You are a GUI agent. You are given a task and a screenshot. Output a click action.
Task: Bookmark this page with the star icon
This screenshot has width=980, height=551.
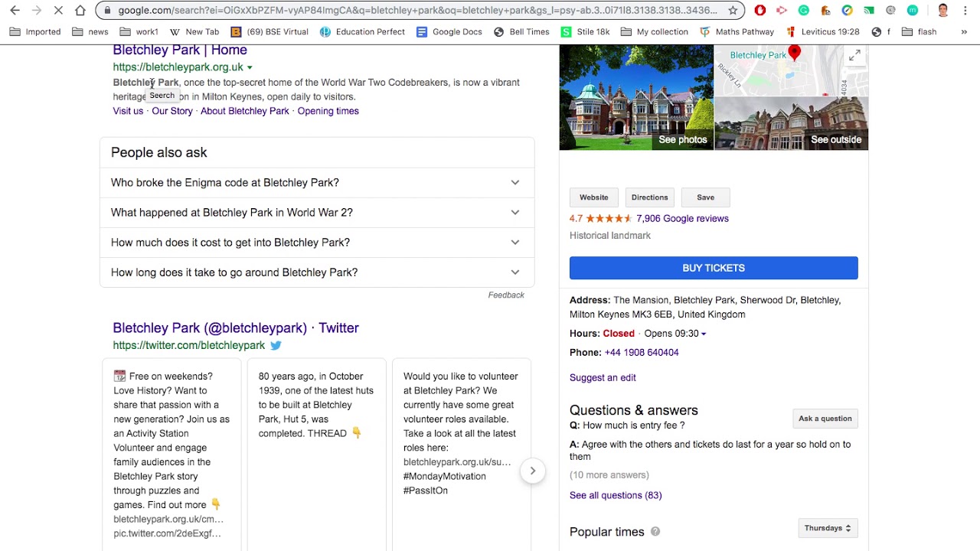coord(733,11)
